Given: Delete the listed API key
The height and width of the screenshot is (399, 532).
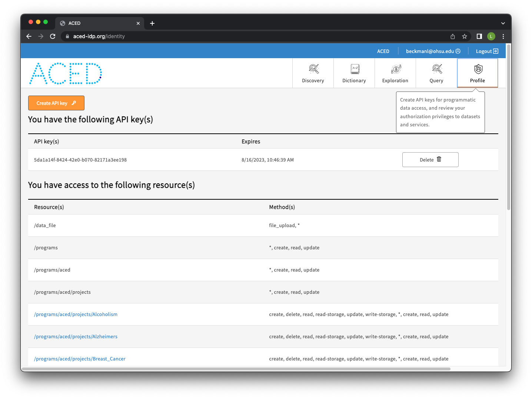Looking at the screenshot, I should [x=430, y=160].
